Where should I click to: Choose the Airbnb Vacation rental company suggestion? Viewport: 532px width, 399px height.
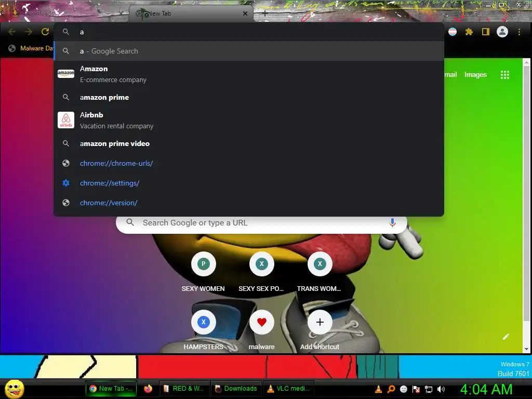pyautogui.click(x=249, y=120)
